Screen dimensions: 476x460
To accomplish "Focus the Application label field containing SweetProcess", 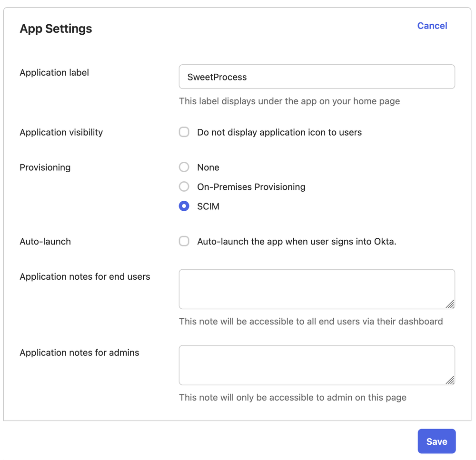I will tap(317, 77).
